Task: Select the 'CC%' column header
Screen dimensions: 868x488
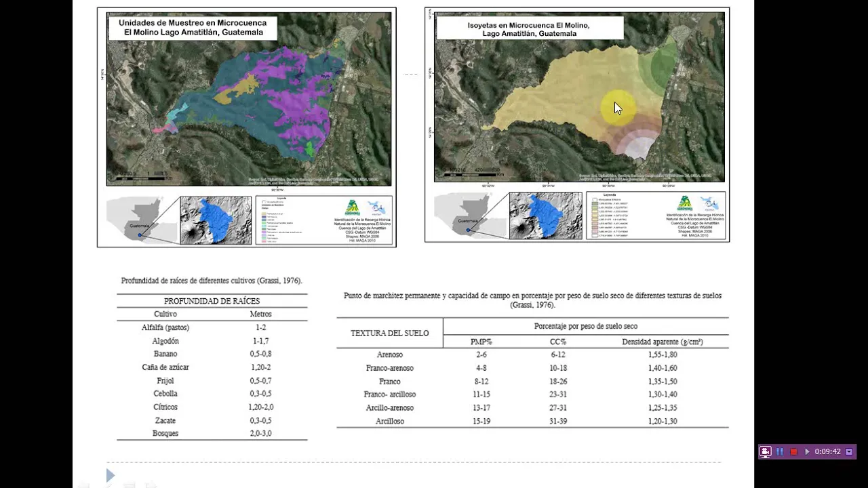Action: coord(558,342)
